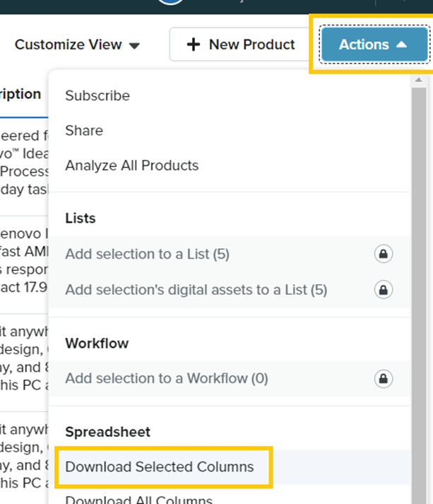Click the description column header
The width and height of the screenshot is (433, 504).
point(20,94)
